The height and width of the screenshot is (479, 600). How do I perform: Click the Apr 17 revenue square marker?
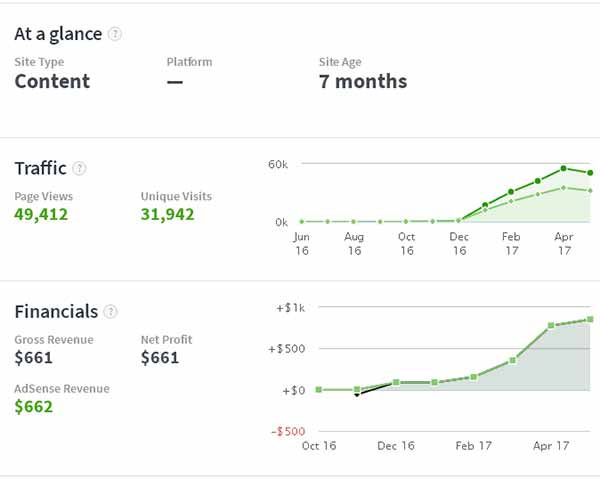pyautogui.click(x=551, y=326)
